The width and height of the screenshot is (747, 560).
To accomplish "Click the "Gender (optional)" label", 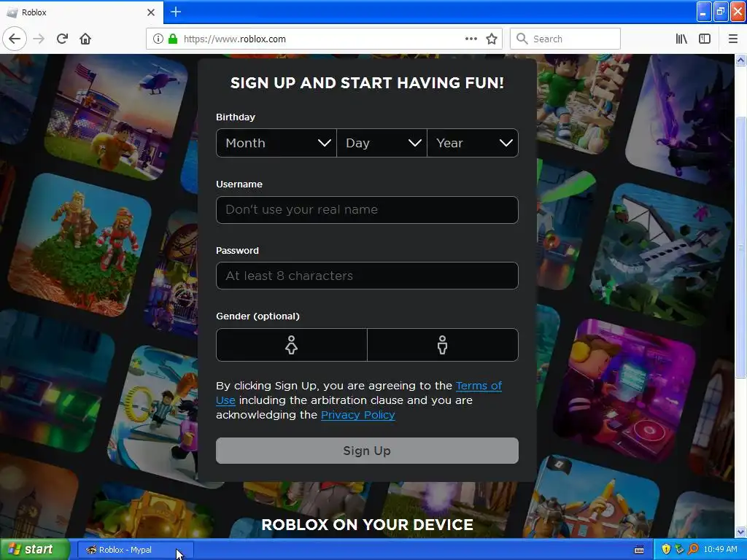I will [258, 316].
